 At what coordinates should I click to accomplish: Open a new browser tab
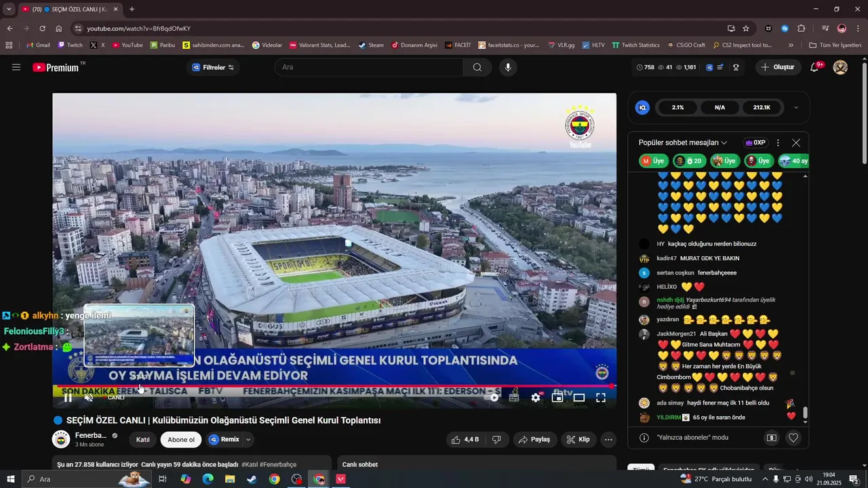[x=132, y=9]
